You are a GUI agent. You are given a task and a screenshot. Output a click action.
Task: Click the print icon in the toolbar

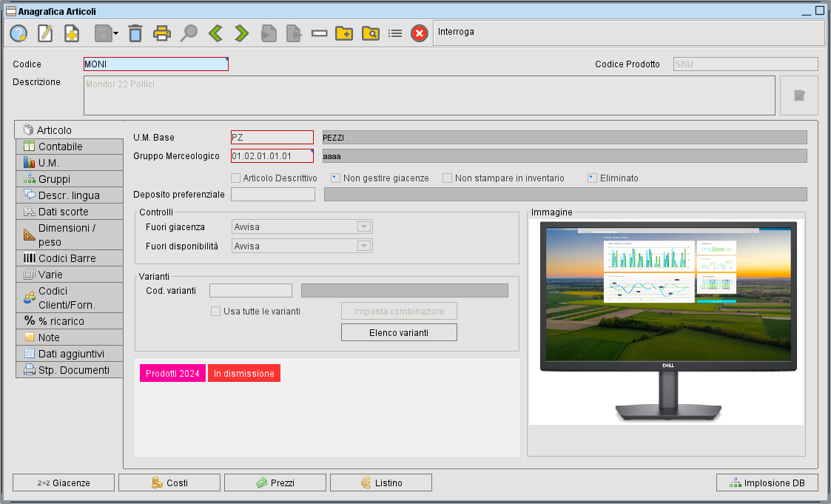(162, 33)
